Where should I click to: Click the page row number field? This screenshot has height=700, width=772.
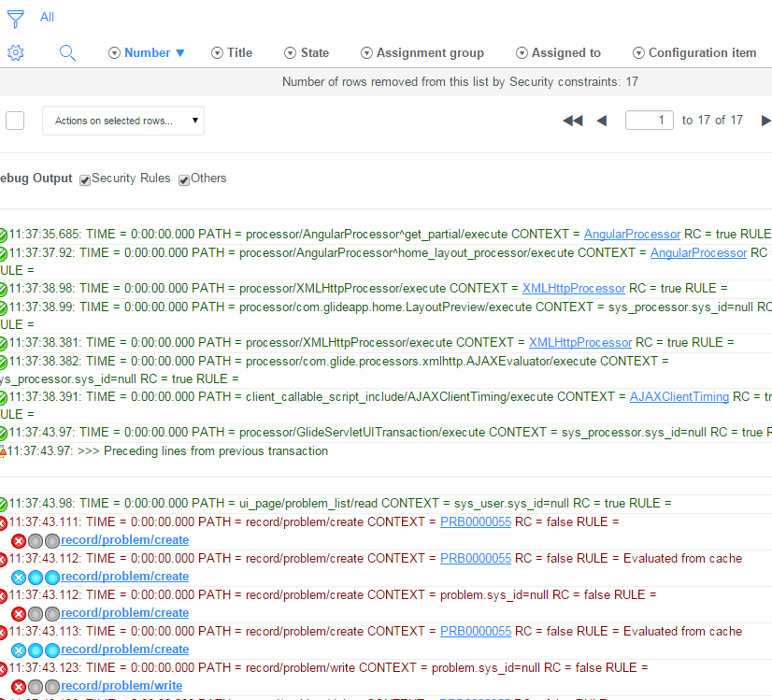(649, 121)
